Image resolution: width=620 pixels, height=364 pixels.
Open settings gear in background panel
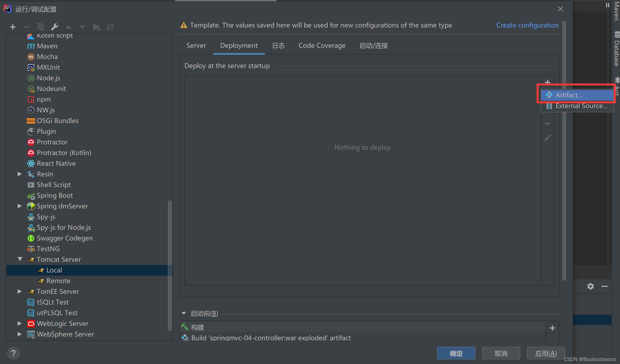pyautogui.click(x=591, y=286)
